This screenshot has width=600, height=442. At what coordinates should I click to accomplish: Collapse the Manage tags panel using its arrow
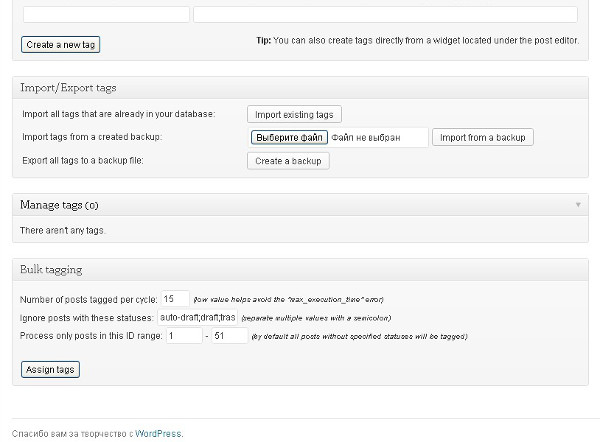(x=578, y=205)
